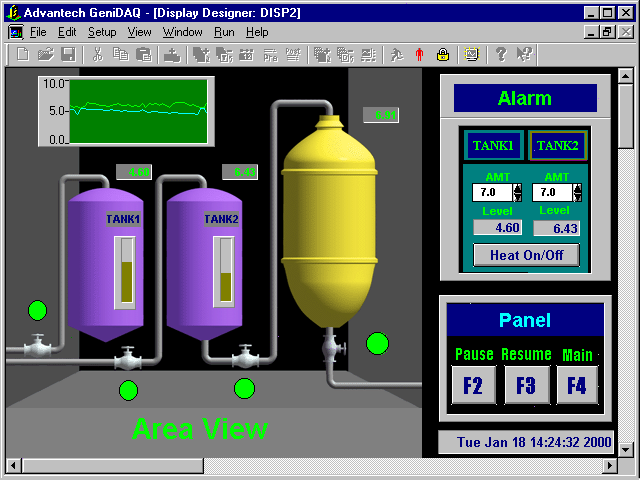Click the Open folder toolbar icon
This screenshot has width=640, height=480.
point(46,54)
